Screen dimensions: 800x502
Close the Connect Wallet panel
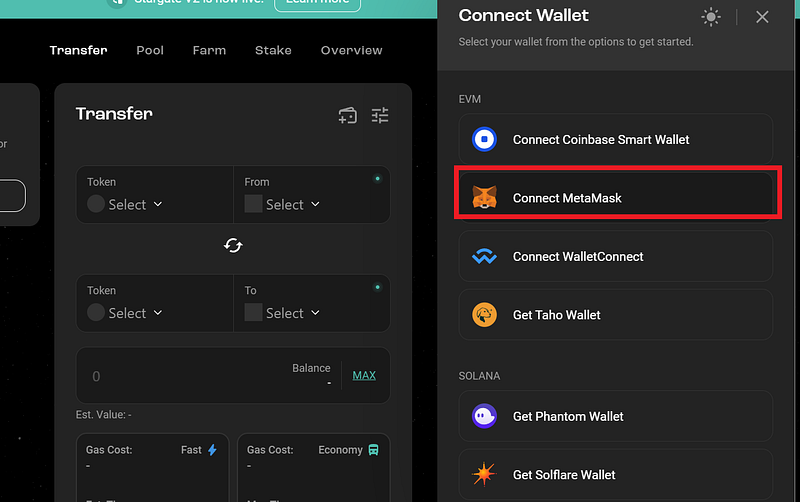(762, 17)
